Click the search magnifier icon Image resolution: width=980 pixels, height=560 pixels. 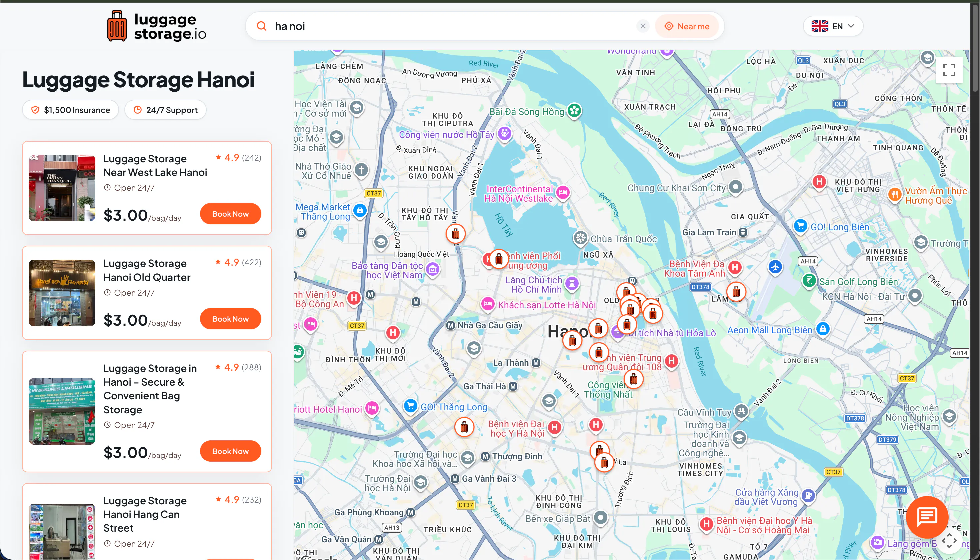(x=262, y=26)
